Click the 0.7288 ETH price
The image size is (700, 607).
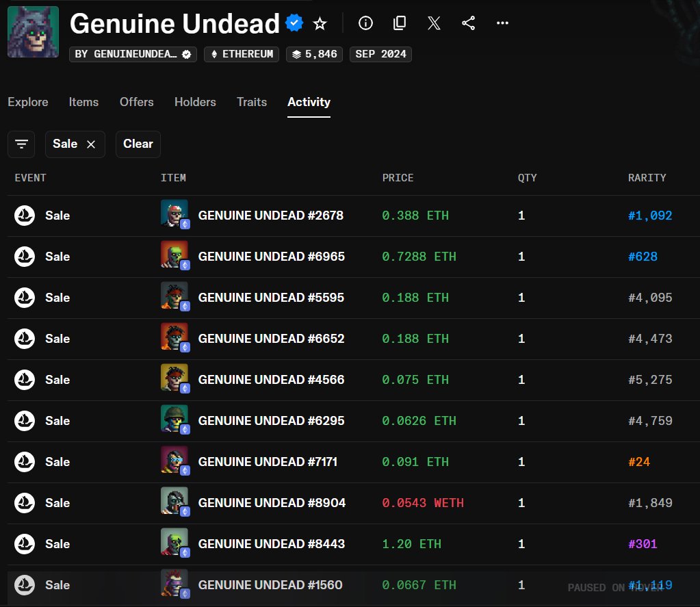point(419,257)
